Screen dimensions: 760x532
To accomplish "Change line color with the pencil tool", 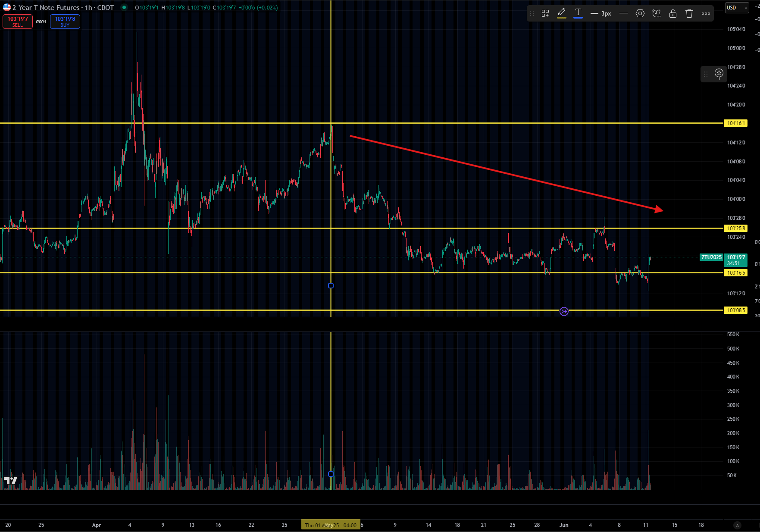I will click(562, 13).
